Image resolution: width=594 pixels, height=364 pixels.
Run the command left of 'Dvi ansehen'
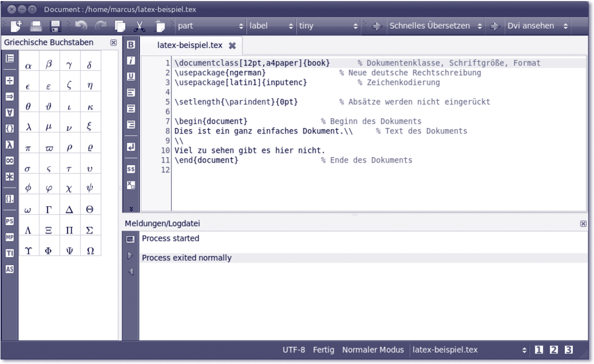pos(494,26)
